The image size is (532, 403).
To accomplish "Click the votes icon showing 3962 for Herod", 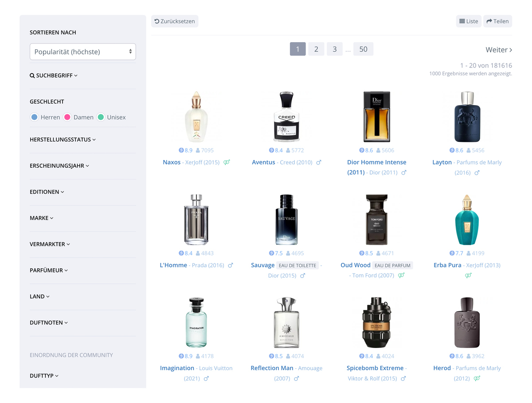I will [469, 356].
